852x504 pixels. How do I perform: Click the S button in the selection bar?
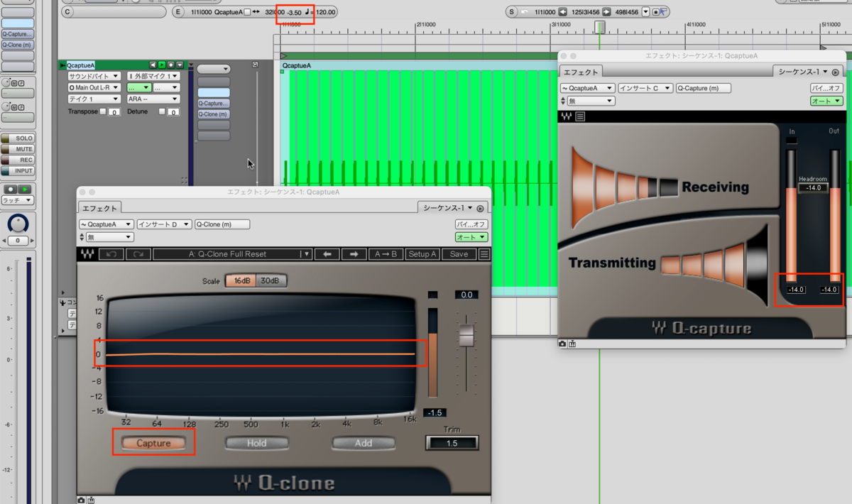(513, 12)
